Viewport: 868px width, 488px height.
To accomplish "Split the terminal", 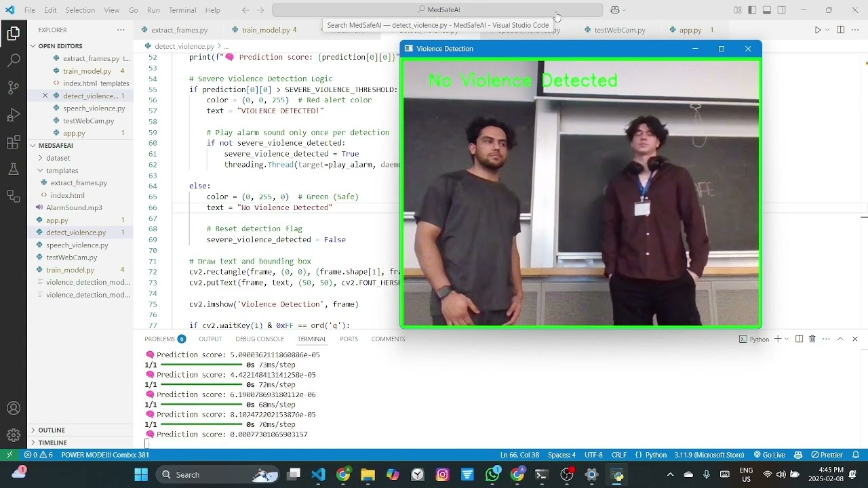I will pyautogui.click(x=800, y=339).
